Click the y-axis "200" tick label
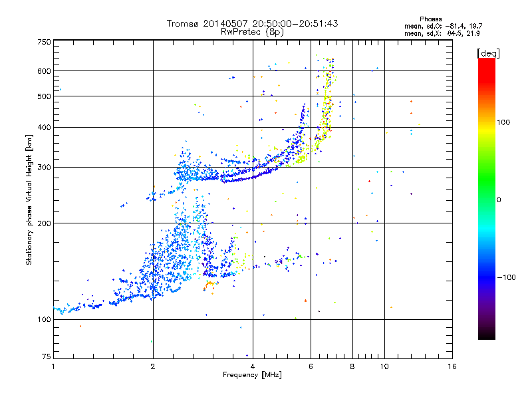Viewport: 532px width, 399px height. point(45,223)
